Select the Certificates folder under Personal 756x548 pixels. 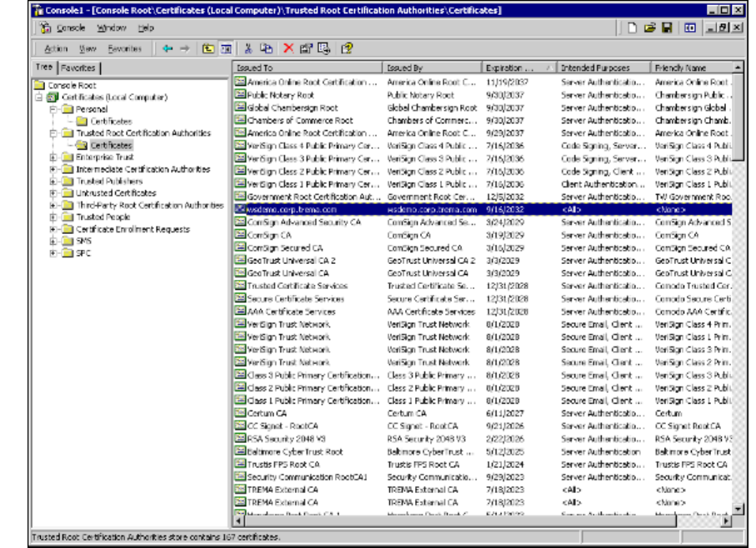(x=111, y=122)
